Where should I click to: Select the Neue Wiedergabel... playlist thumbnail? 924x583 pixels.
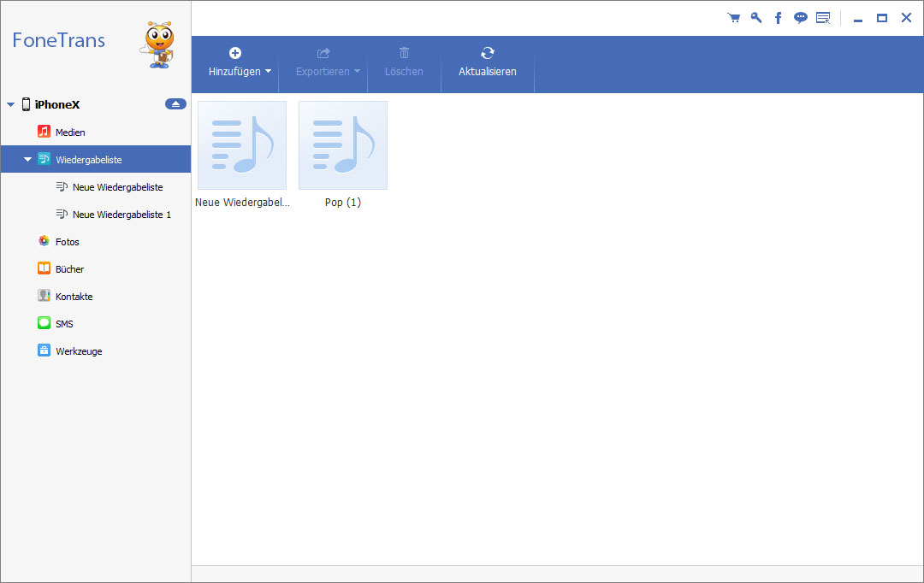click(x=242, y=145)
